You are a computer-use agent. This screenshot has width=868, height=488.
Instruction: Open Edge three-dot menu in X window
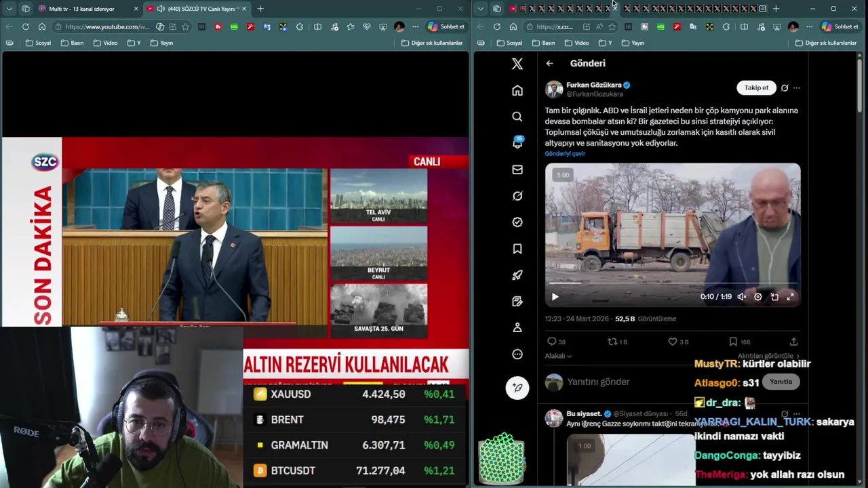pos(809,26)
